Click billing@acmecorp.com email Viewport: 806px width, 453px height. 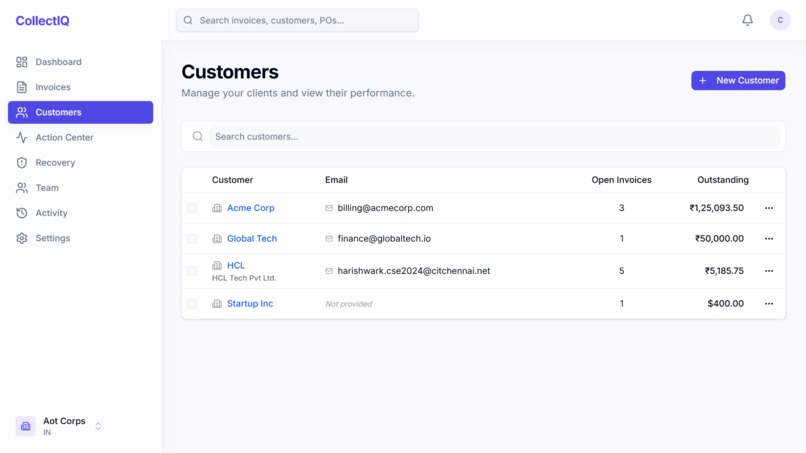(x=385, y=208)
